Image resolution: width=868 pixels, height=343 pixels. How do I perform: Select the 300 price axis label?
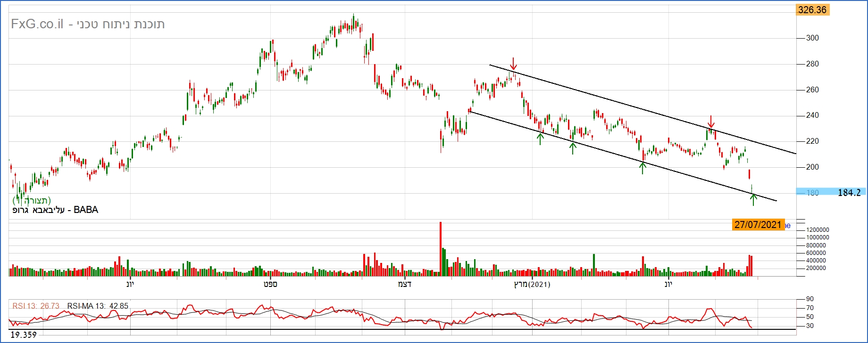[x=812, y=38]
